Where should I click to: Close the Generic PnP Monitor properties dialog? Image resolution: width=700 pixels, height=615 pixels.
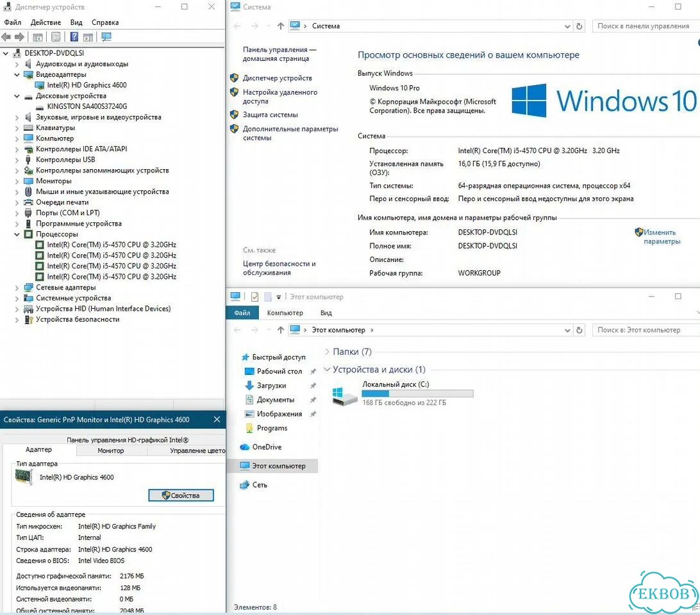pyautogui.click(x=217, y=420)
